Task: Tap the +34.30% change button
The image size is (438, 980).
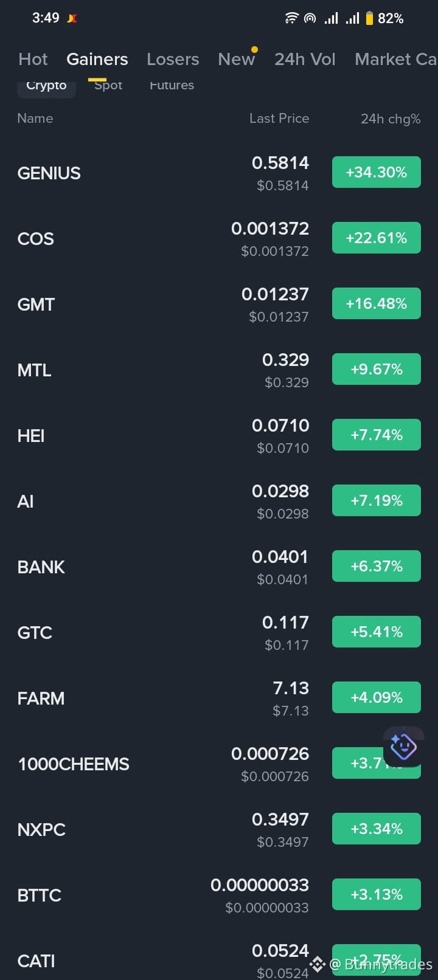Action: 377,172
